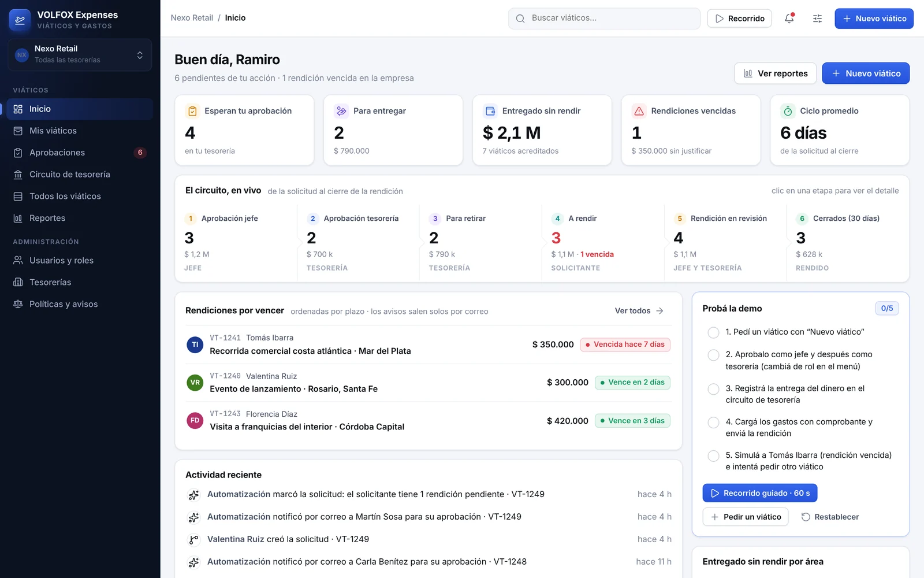Image resolution: width=924 pixels, height=578 pixels.
Task: Open the sliders settings icon in top bar
Action: click(x=817, y=18)
